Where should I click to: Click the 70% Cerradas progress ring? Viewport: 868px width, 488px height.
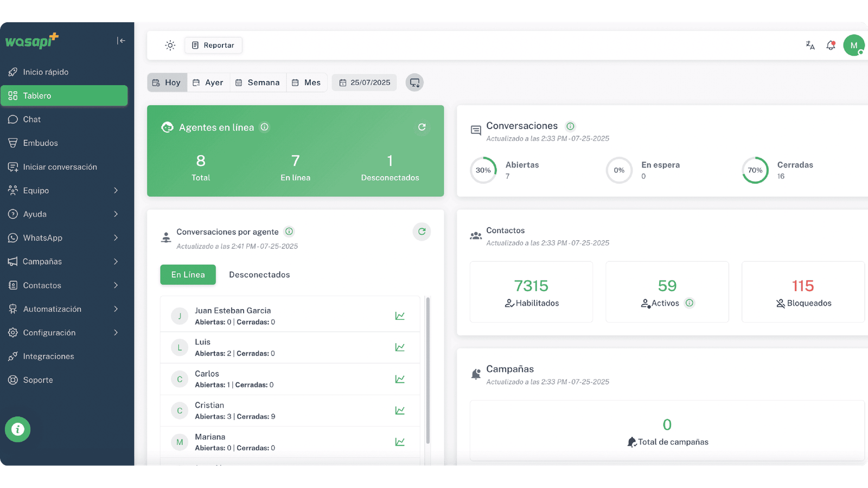point(755,170)
